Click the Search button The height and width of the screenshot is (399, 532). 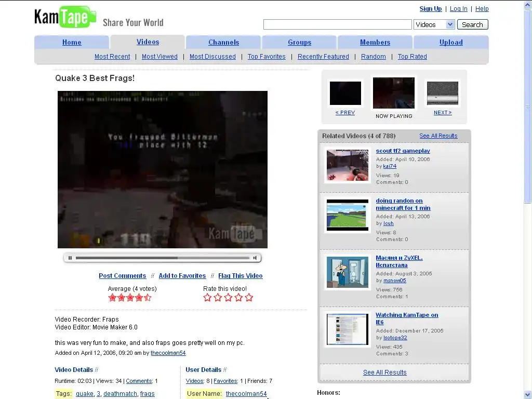[x=472, y=24]
